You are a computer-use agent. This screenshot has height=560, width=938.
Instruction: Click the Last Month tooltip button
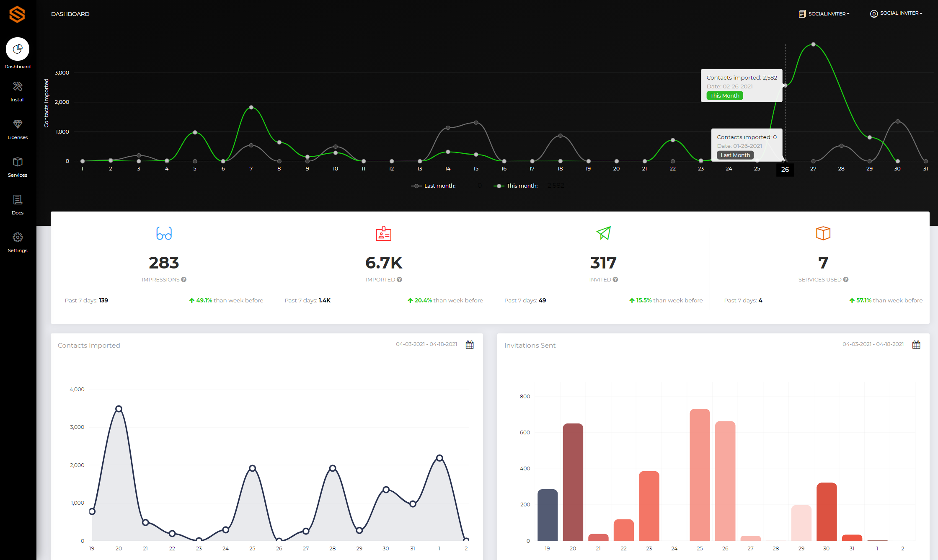click(x=735, y=155)
